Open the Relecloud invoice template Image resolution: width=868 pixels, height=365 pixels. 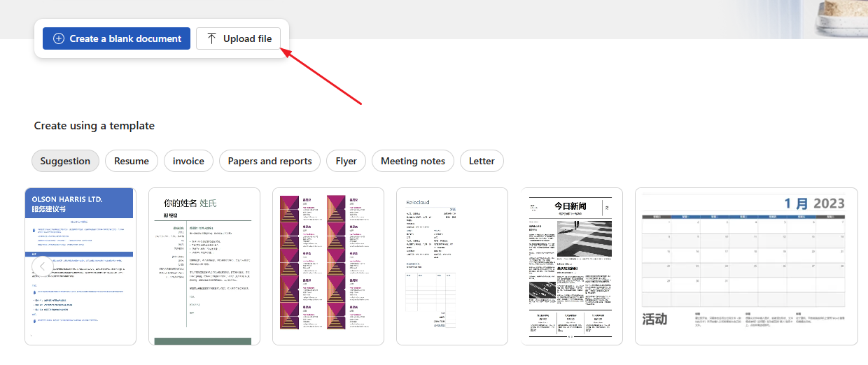(x=451, y=266)
